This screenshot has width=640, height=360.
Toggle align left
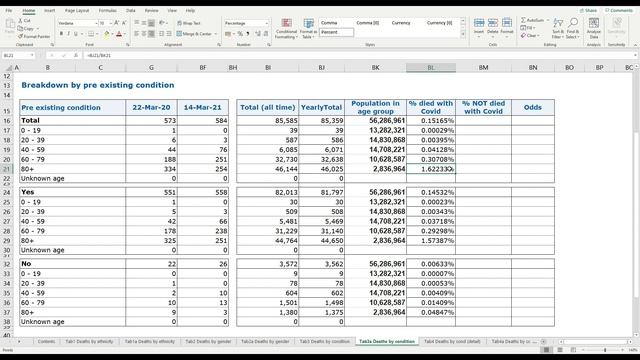tap(137, 34)
